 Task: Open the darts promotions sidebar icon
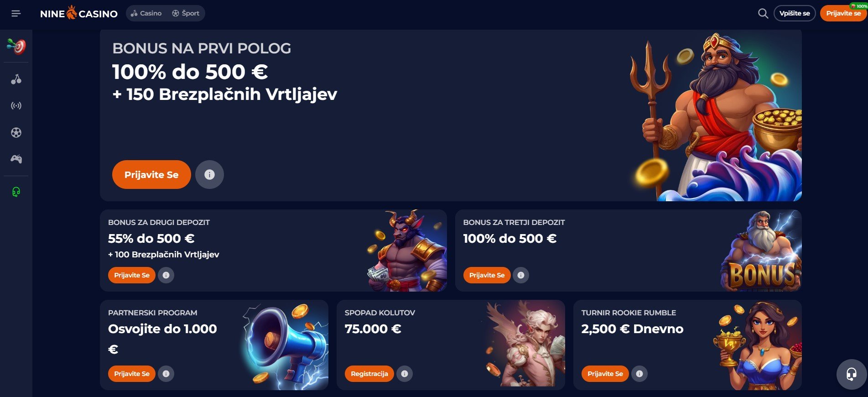coord(16,46)
